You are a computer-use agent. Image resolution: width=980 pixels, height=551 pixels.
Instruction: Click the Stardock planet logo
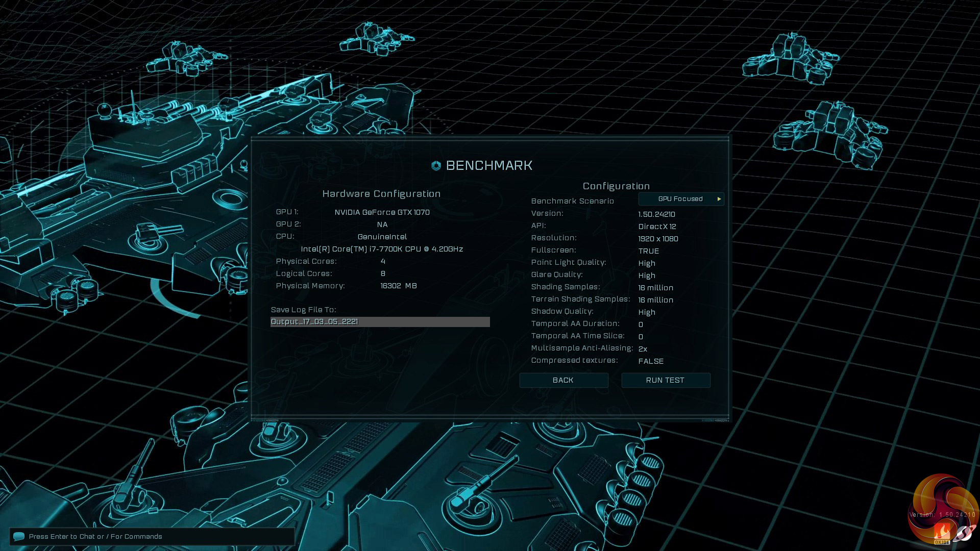(964, 534)
